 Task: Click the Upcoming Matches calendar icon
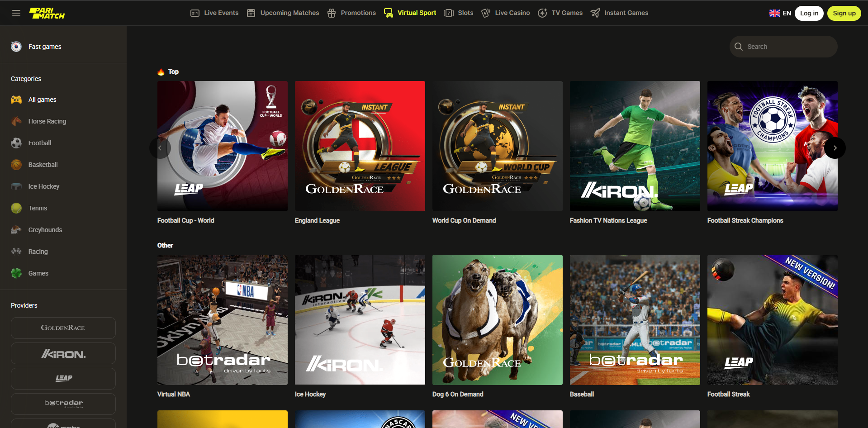[251, 13]
